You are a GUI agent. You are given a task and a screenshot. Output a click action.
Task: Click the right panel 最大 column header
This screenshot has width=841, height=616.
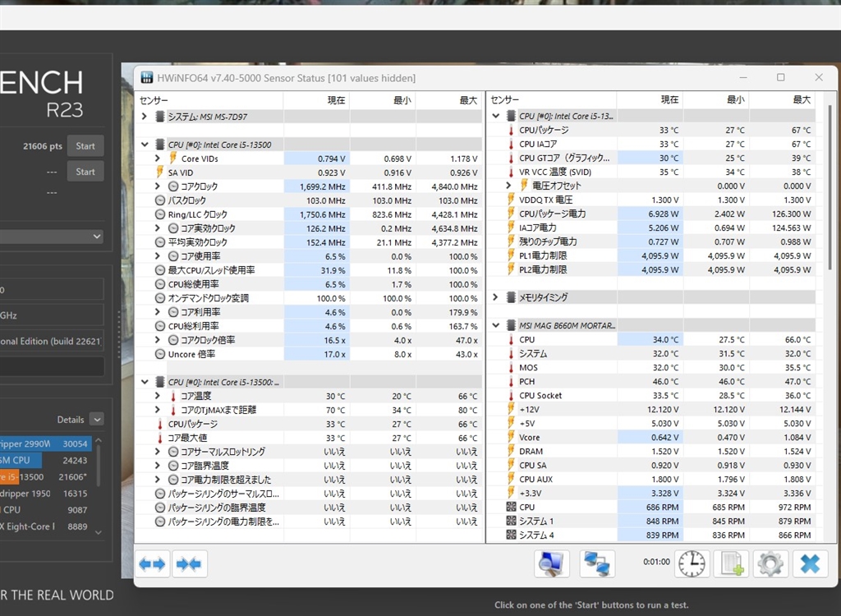(782, 100)
